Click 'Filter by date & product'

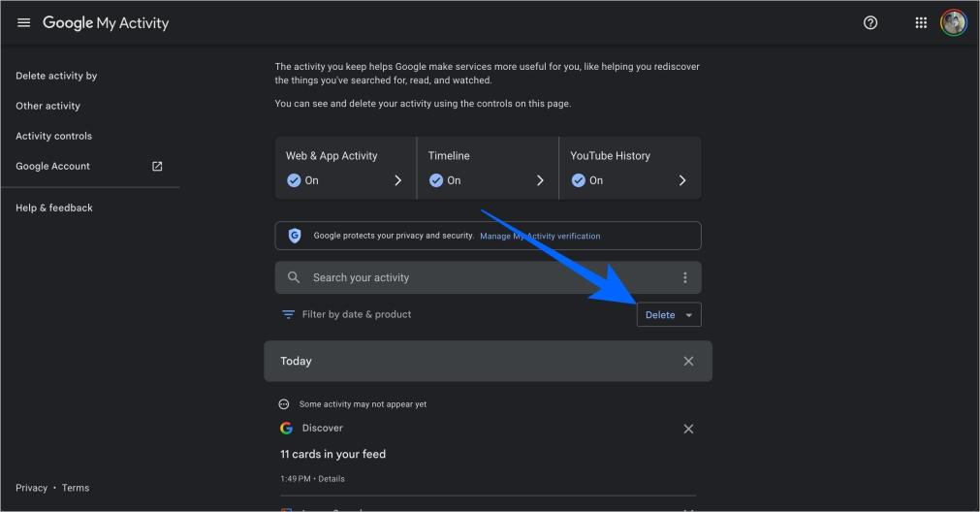pos(357,314)
